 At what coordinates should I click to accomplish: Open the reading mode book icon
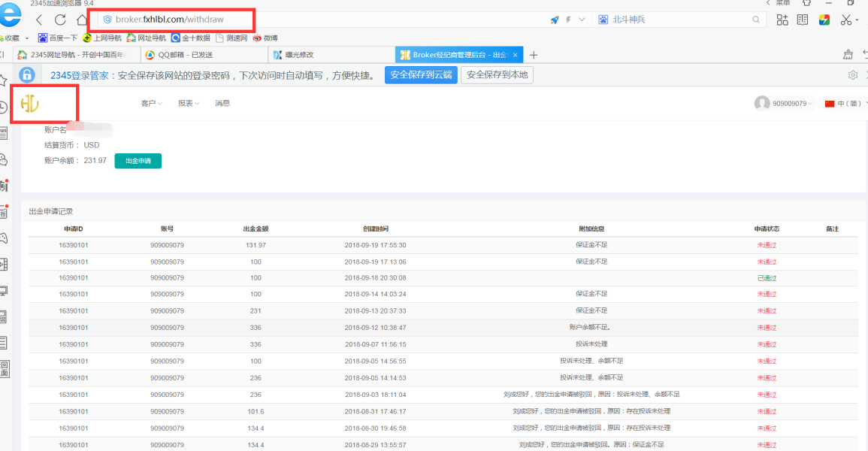[x=803, y=20]
